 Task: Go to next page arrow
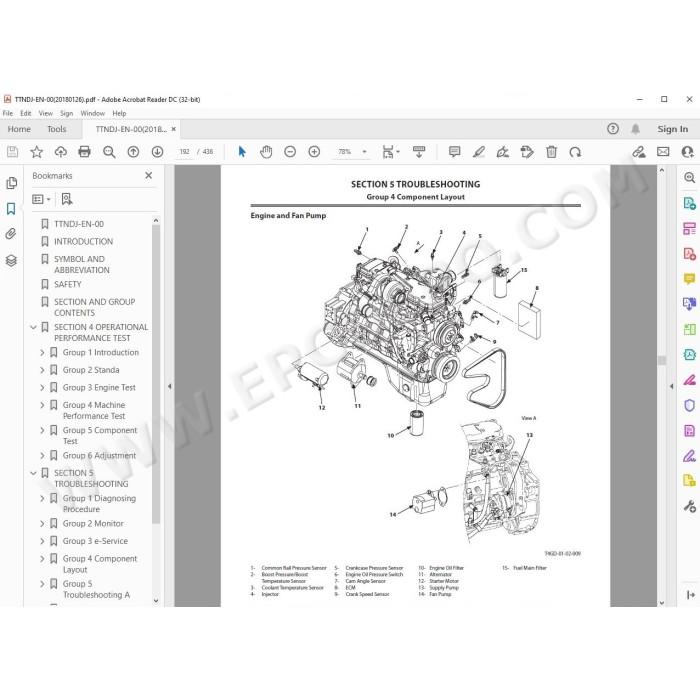(x=157, y=152)
